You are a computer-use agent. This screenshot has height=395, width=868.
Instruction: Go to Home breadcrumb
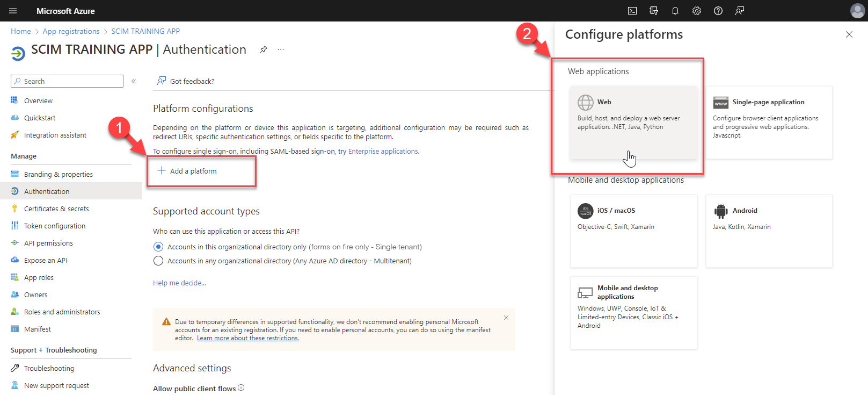pos(21,31)
